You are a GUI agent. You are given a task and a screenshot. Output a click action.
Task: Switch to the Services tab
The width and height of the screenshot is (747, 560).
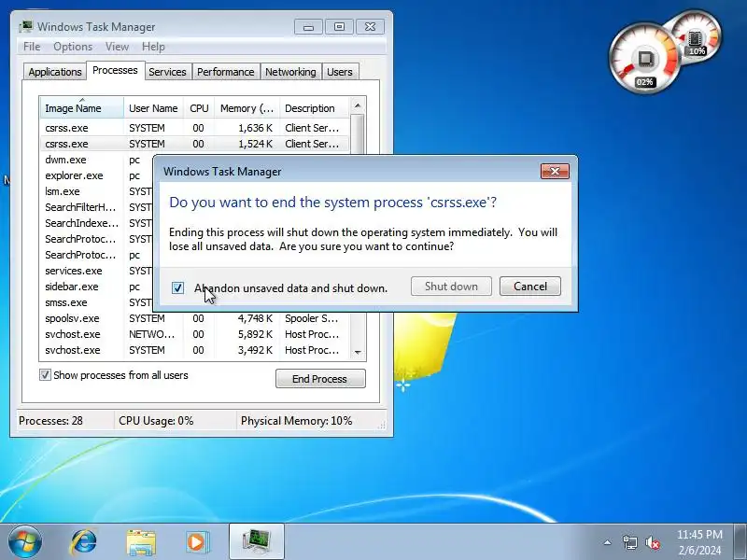(x=167, y=72)
